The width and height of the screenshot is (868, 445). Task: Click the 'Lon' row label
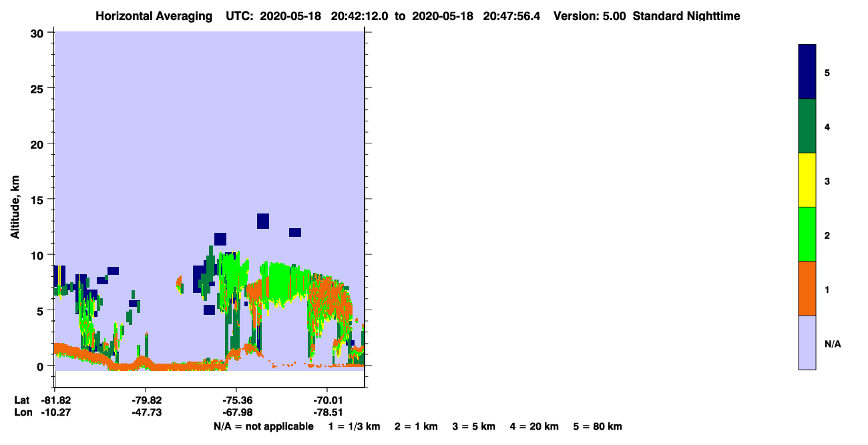pyautogui.click(x=22, y=412)
